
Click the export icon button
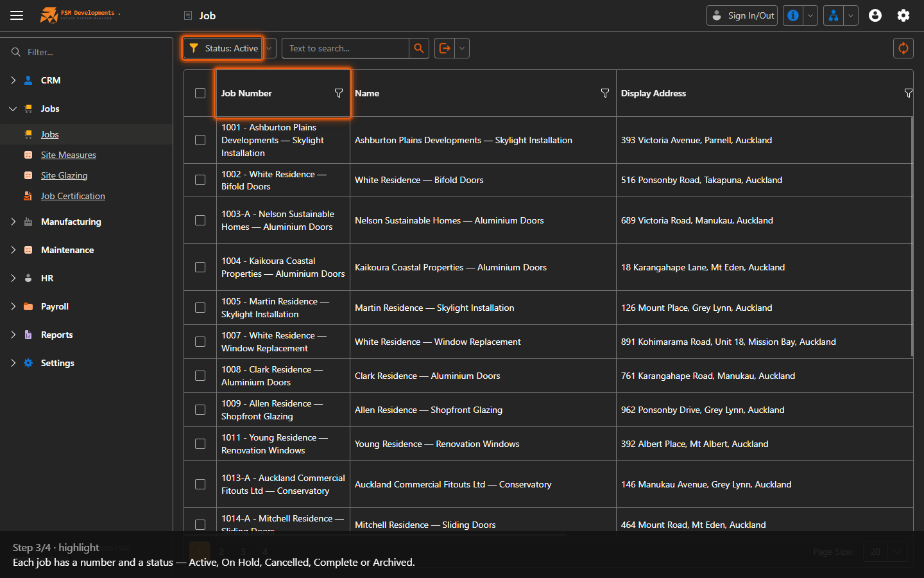445,48
